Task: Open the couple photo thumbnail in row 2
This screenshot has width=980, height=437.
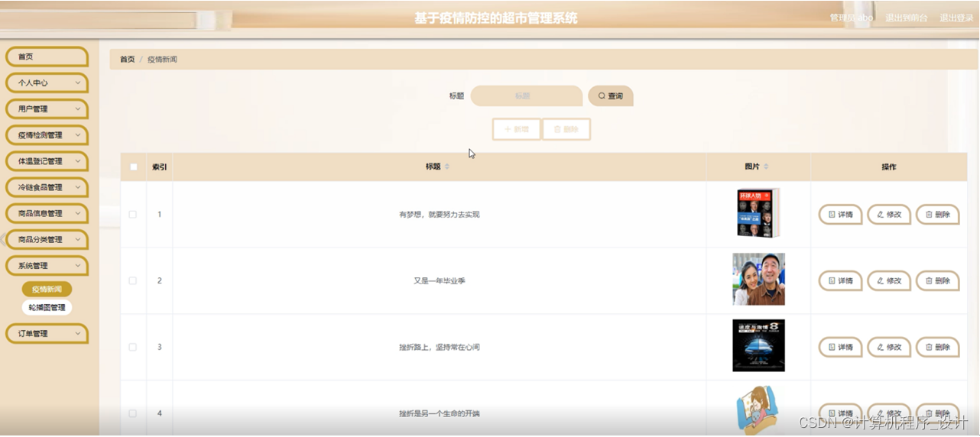Action: pos(758,279)
